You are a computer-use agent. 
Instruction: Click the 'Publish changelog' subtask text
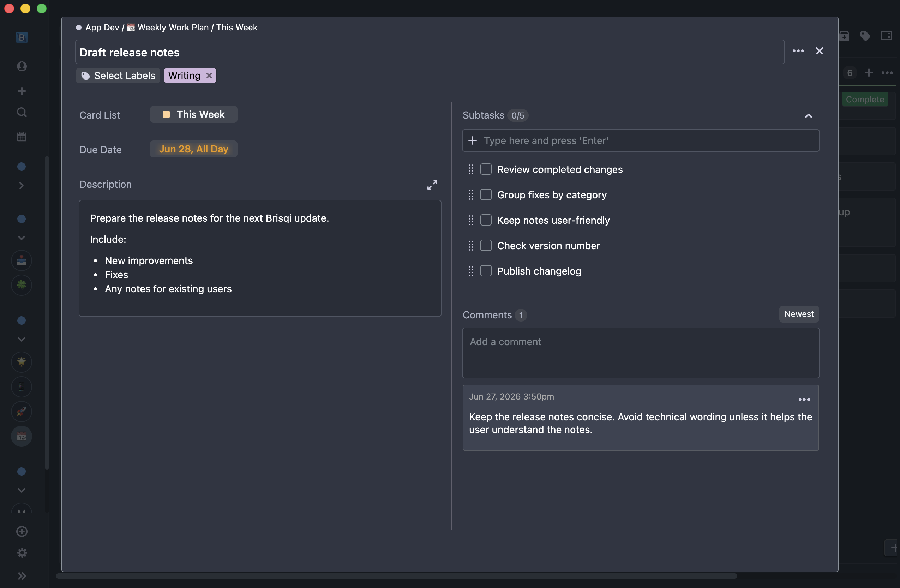(x=539, y=271)
